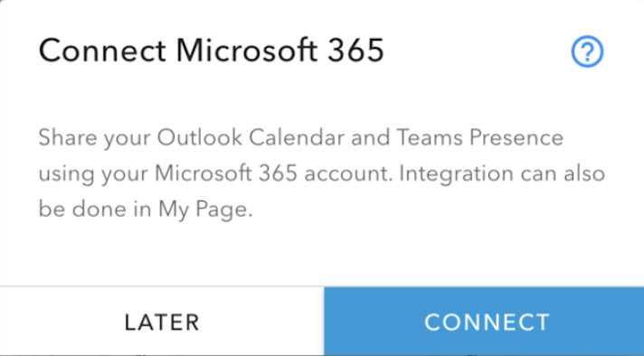This screenshot has width=644, height=356.
Task: Select the word Integration in the description
Action: click(x=456, y=174)
